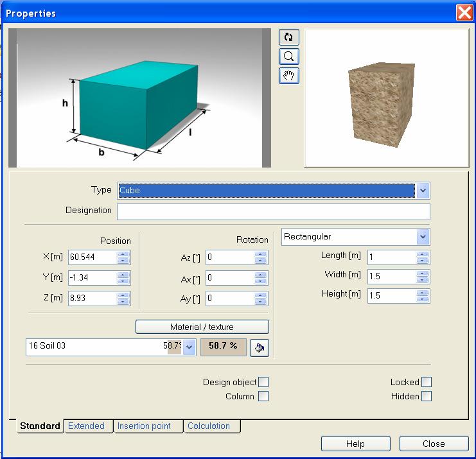Open the Type Cube dropdown
476x459 pixels.
(x=423, y=191)
